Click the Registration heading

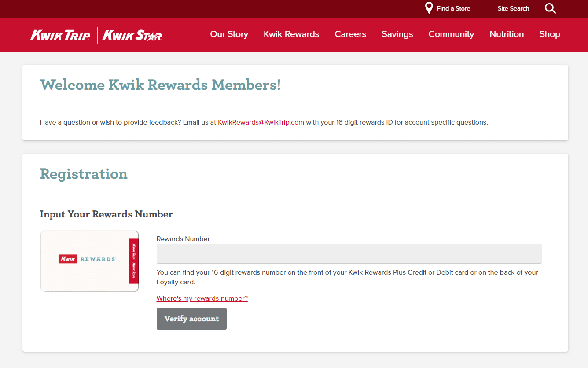click(84, 174)
